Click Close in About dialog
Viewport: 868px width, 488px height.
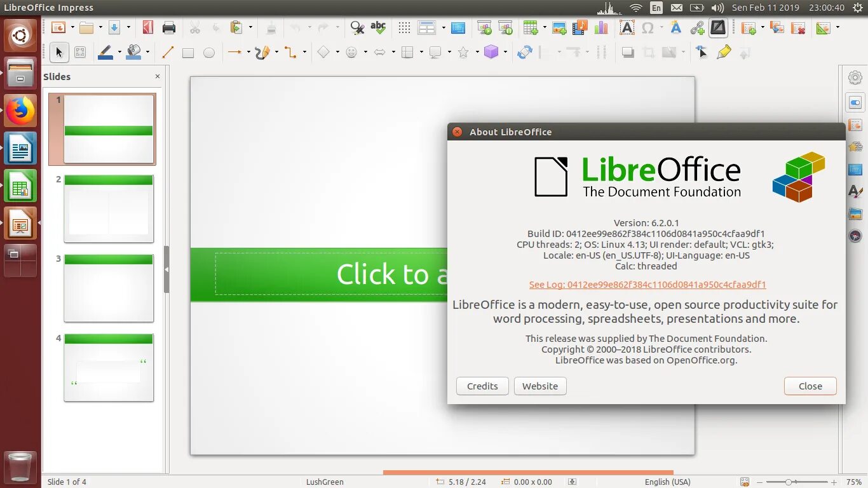point(810,386)
